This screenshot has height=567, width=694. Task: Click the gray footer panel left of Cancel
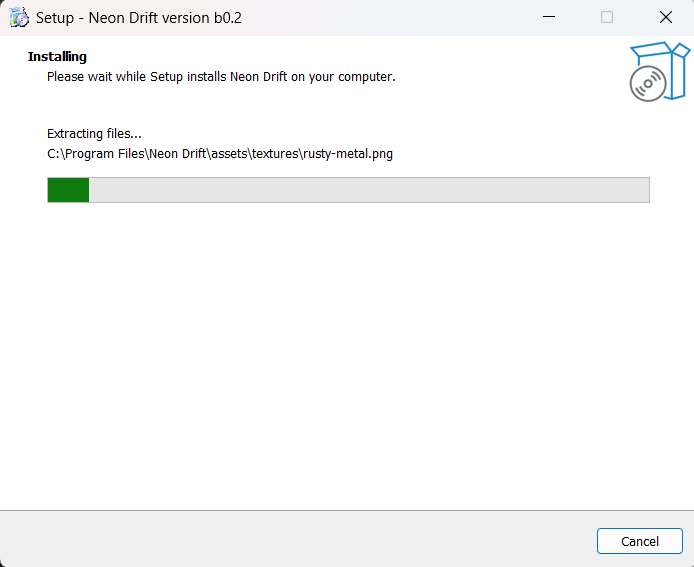click(x=300, y=540)
